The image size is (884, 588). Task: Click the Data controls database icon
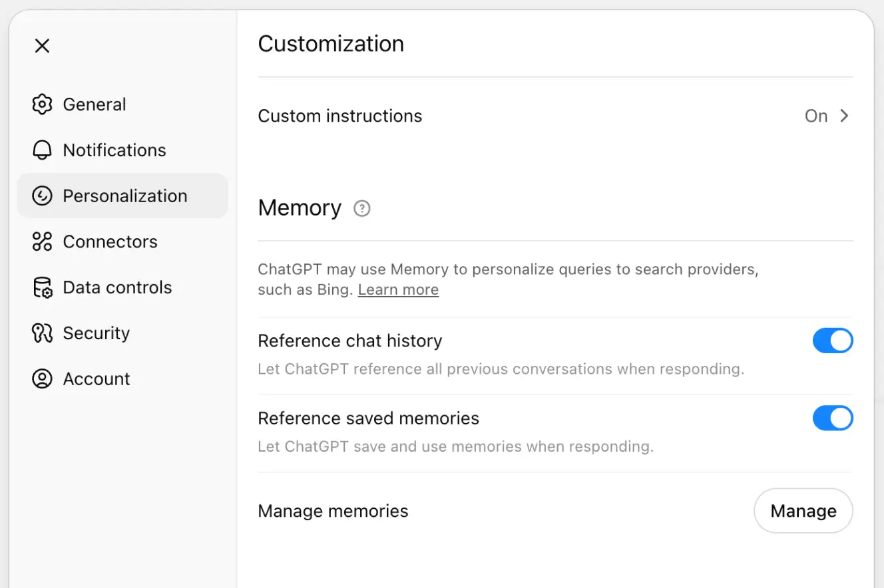[x=42, y=287]
